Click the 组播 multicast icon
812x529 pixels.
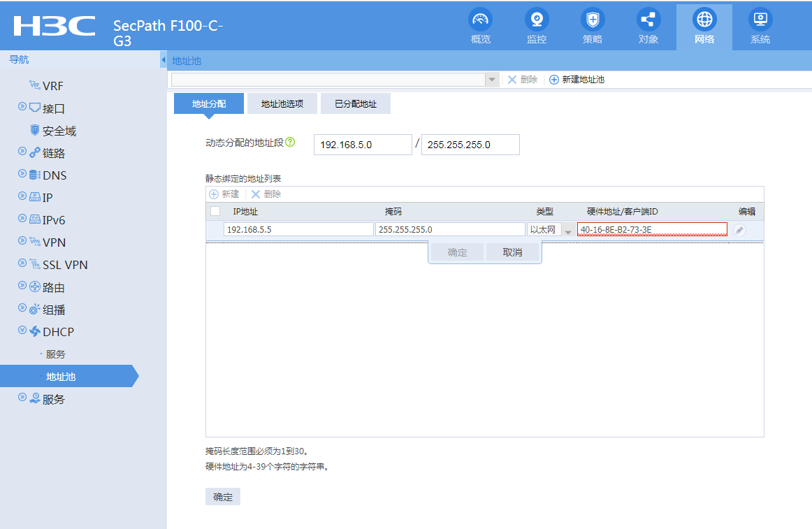pos(35,310)
